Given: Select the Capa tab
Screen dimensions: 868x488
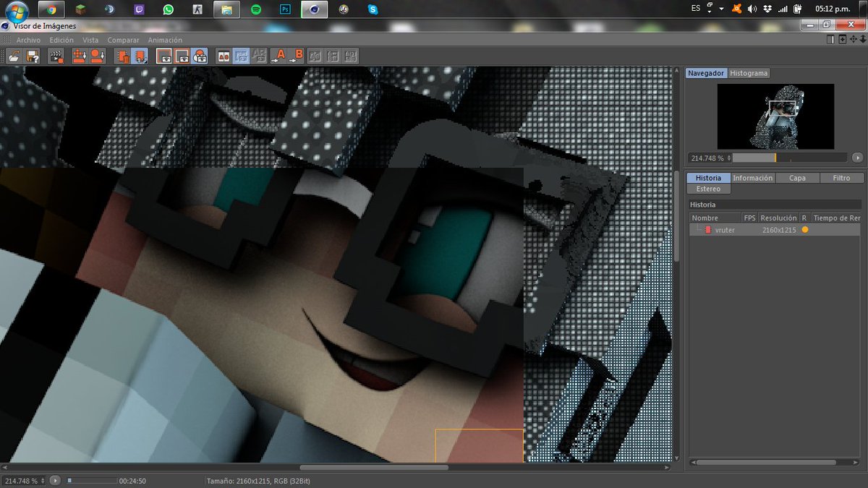Looking at the screenshot, I should pyautogui.click(x=797, y=178).
